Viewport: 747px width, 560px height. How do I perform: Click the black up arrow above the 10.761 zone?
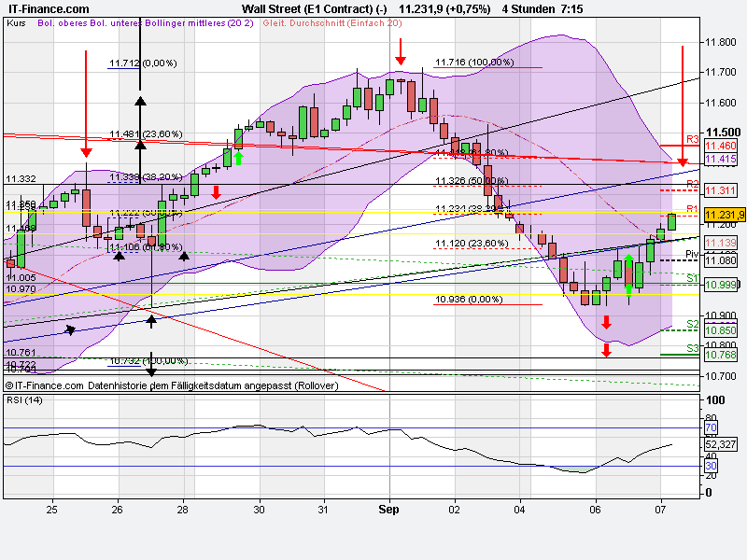pos(152,320)
